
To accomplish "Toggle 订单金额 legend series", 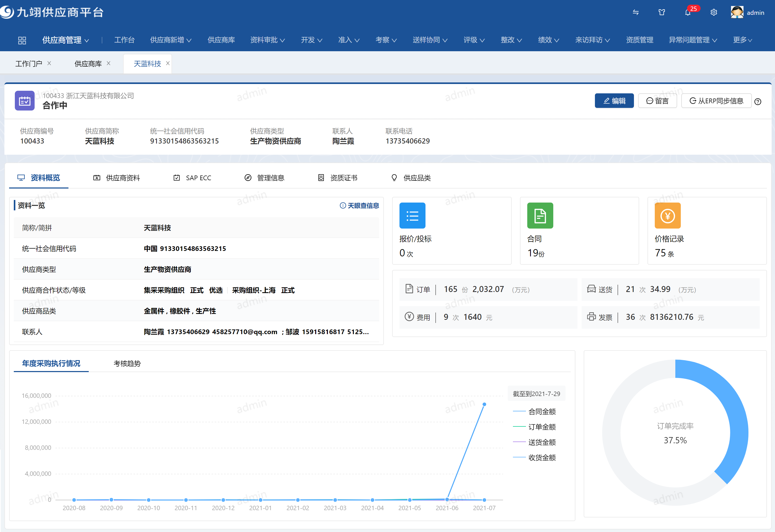I will 534,427.
